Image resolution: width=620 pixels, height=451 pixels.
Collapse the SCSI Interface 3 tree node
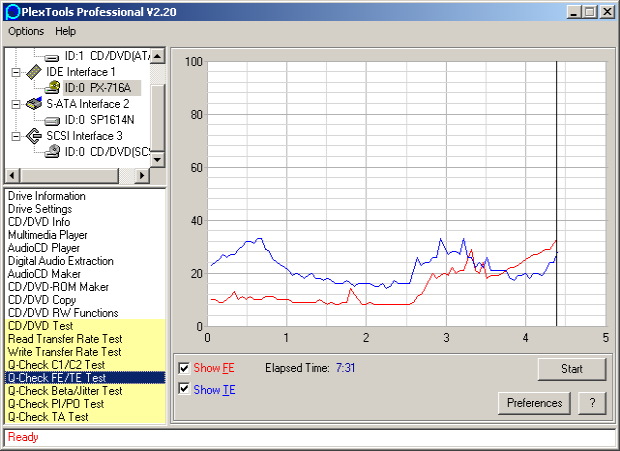[16, 136]
